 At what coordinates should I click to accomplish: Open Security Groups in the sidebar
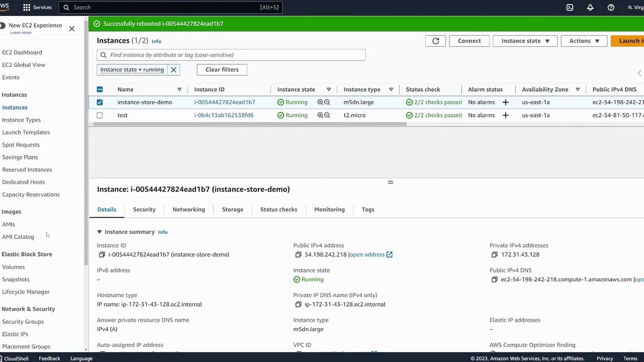click(23, 322)
